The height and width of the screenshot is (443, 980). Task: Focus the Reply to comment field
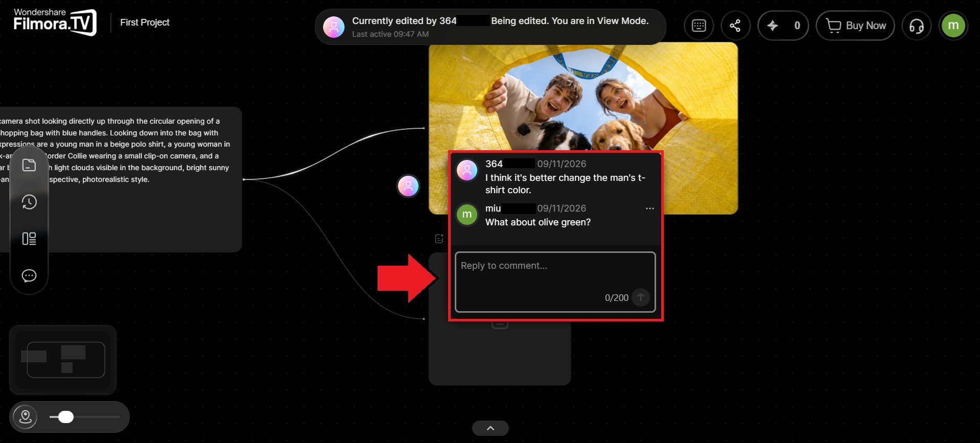coord(555,282)
